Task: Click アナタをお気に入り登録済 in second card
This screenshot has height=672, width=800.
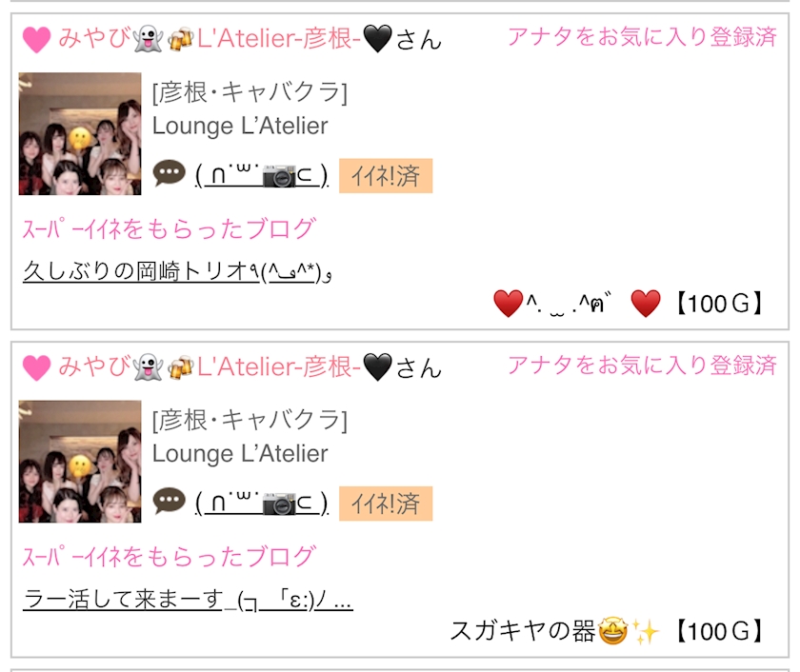Action: [x=642, y=365]
